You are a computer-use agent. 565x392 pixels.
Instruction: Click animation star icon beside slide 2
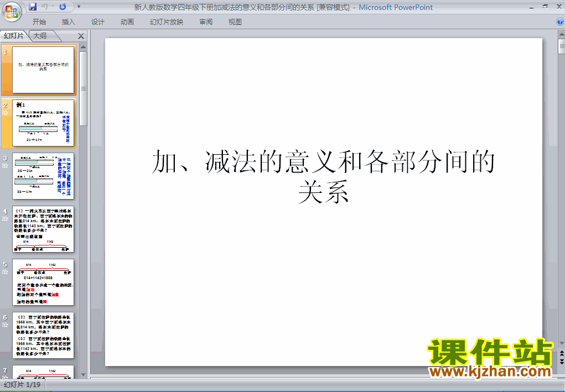click(5, 113)
